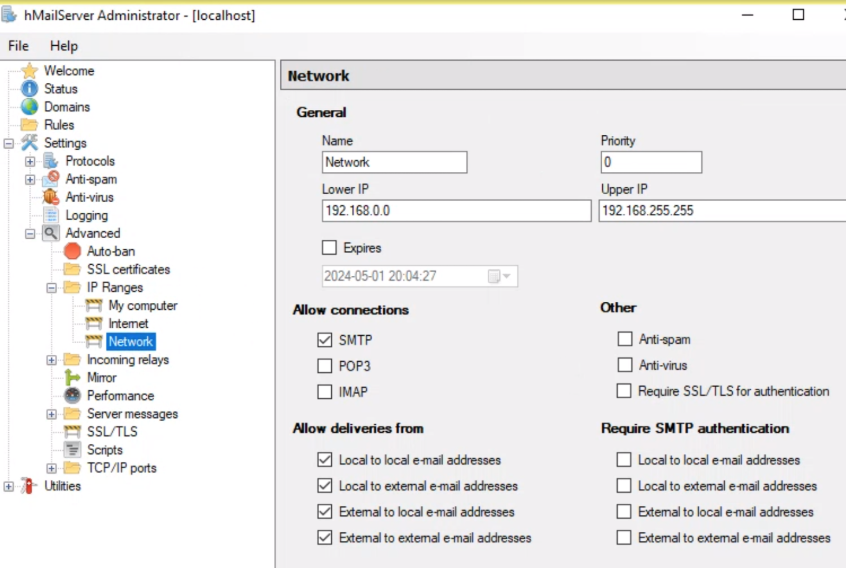Open the Help menu
The height and width of the screenshot is (568, 846).
64,46
